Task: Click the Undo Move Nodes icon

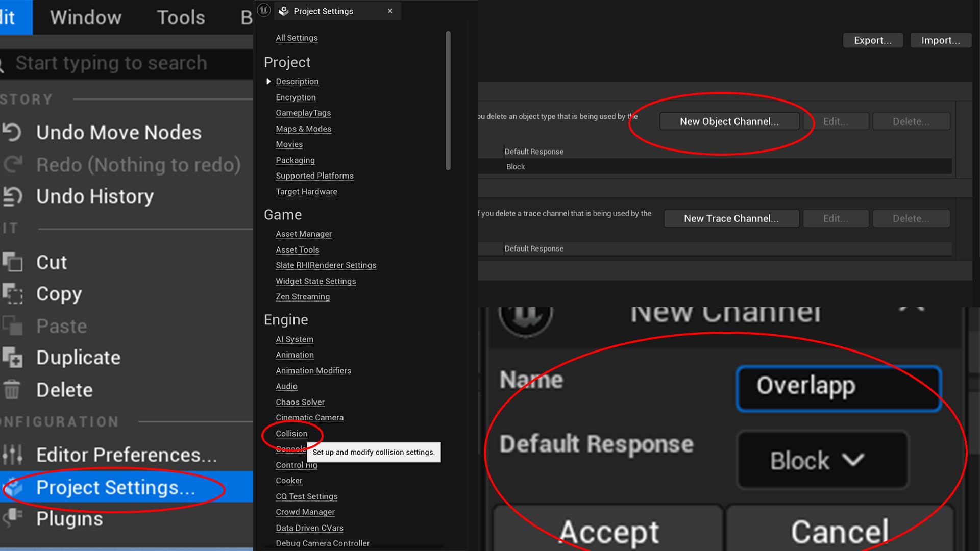Action: point(12,132)
